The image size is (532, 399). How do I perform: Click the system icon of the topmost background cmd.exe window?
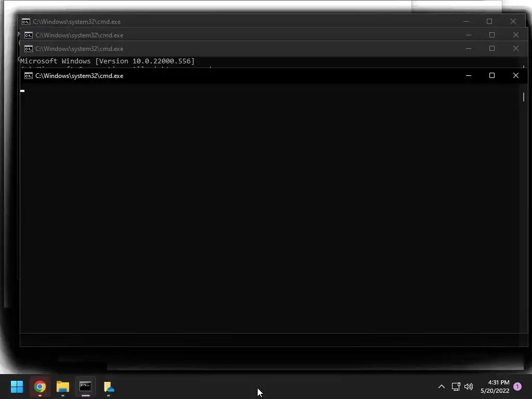tap(26, 22)
